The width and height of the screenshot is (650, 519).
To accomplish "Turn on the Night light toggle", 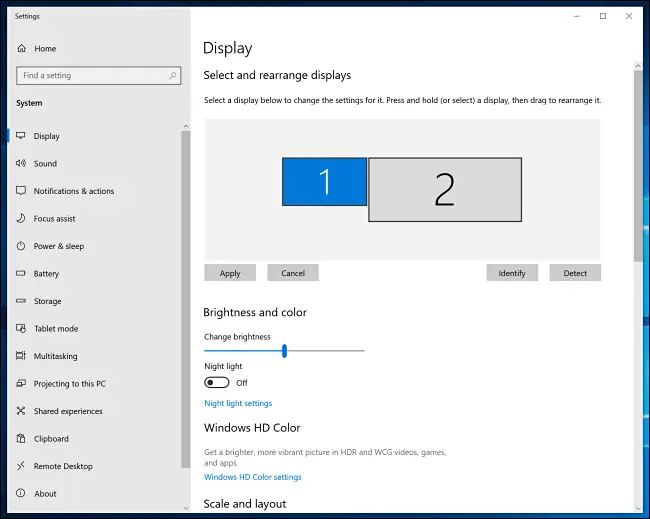I will pos(216,382).
